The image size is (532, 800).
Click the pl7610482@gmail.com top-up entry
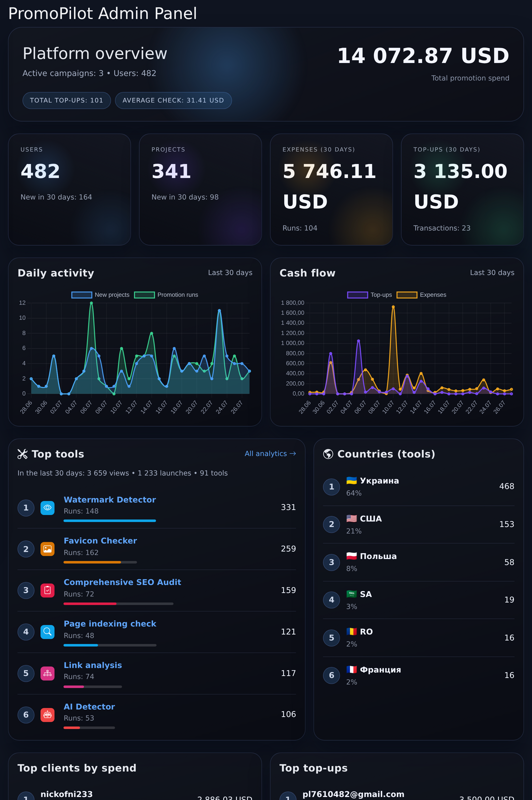353,794
